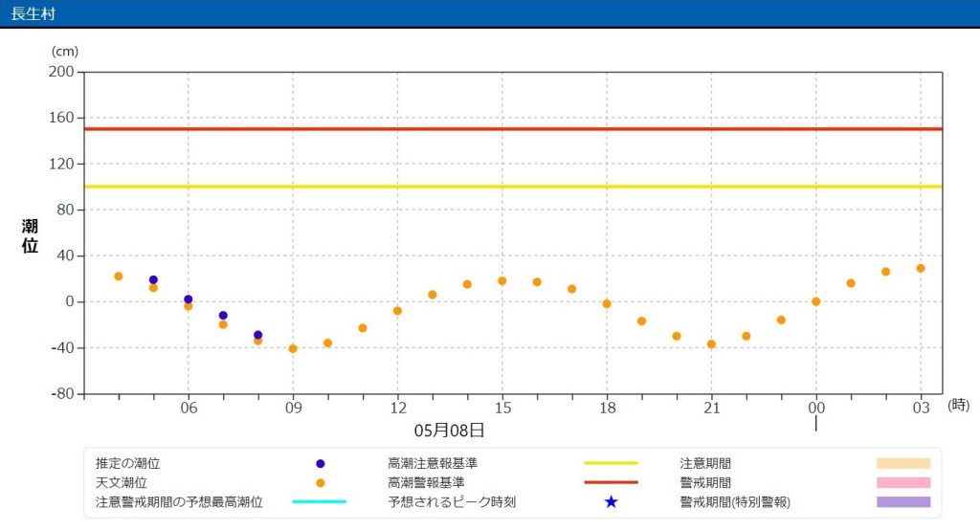Click the lowest blue estimated tide point
The height and width of the screenshot is (531, 980).
258,335
